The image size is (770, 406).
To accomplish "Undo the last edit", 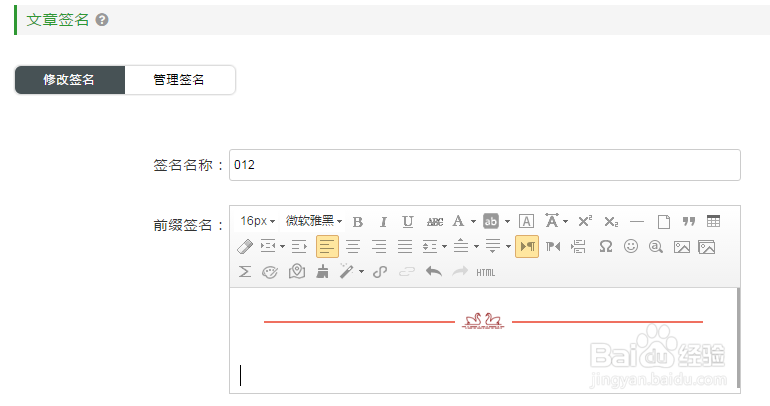I will [434, 271].
